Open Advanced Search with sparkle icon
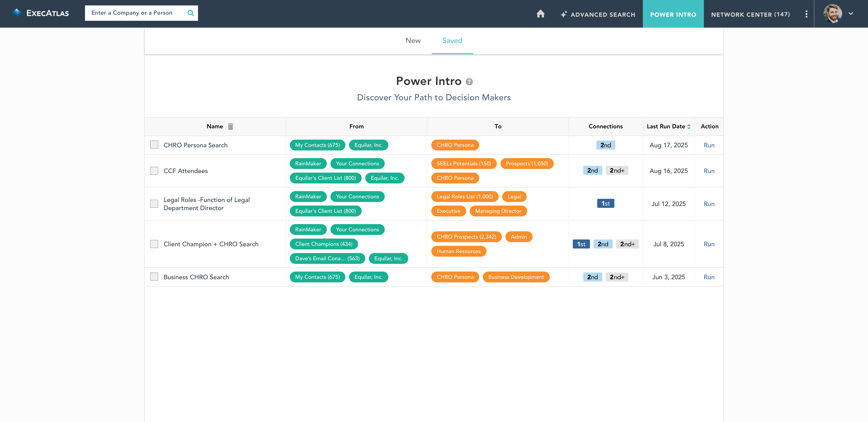868x422 pixels. pyautogui.click(x=598, y=14)
